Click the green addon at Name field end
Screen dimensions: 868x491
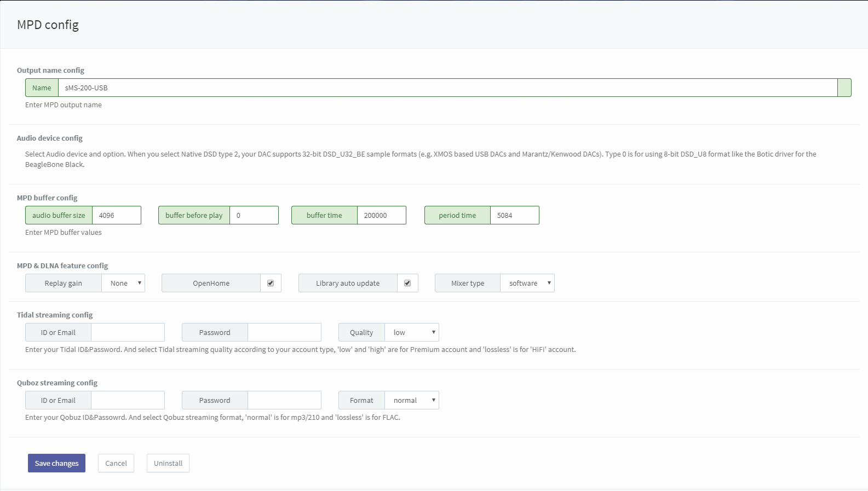[844, 88]
